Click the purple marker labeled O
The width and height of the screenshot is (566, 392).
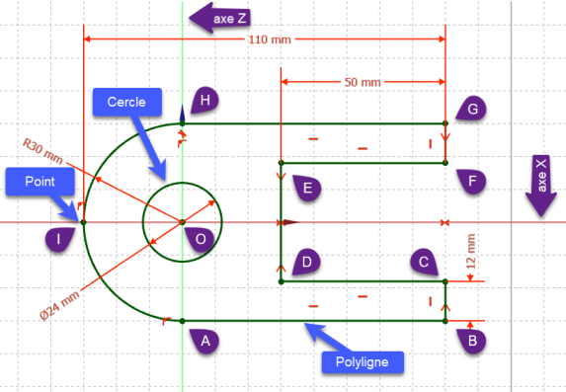click(200, 239)
